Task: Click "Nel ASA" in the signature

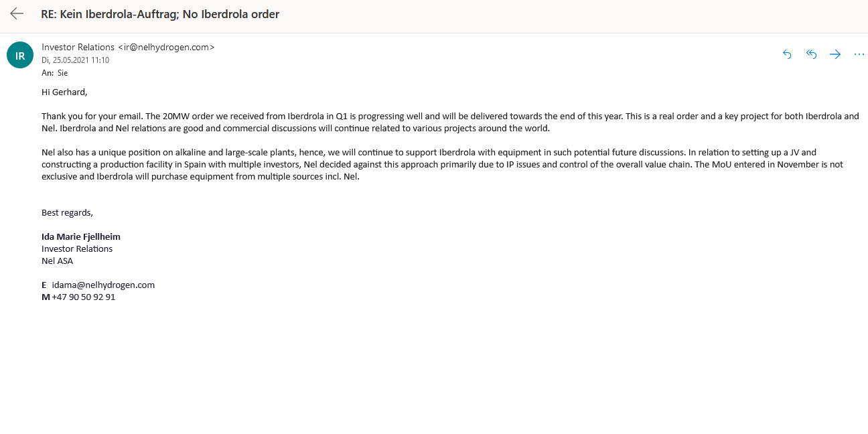Action: [x=58, y=261]
